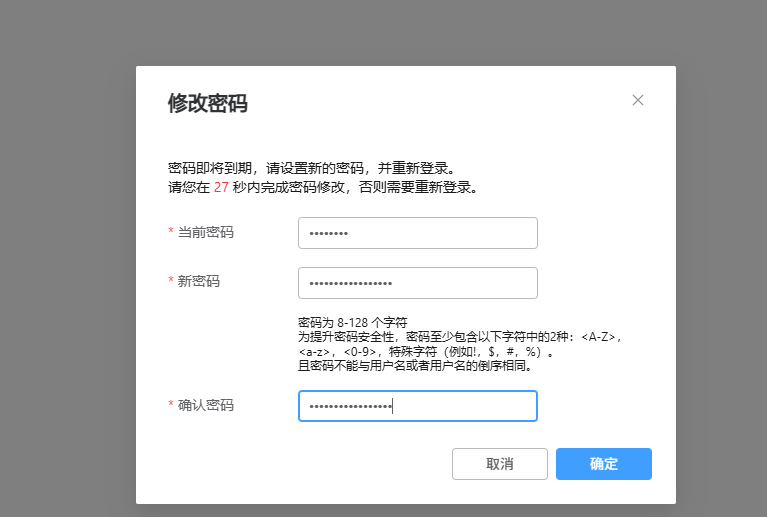The image size is (767, 517).
Task: Click hint line 为提升密码安全性
Action: (x=346, y=337)
